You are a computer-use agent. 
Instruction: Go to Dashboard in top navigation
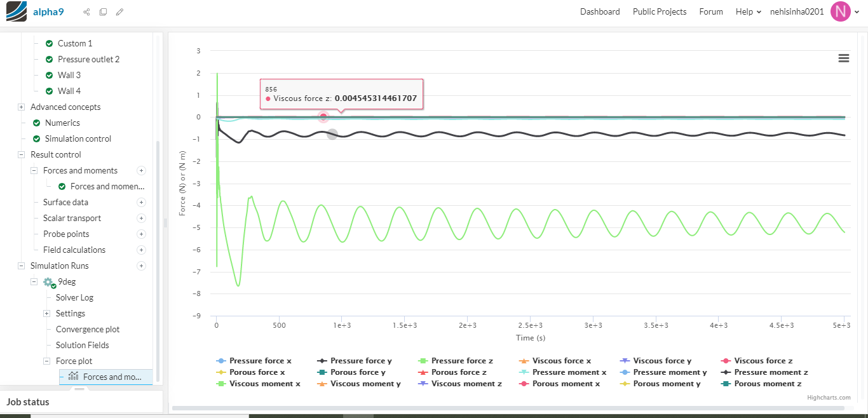tap(599, 11)
